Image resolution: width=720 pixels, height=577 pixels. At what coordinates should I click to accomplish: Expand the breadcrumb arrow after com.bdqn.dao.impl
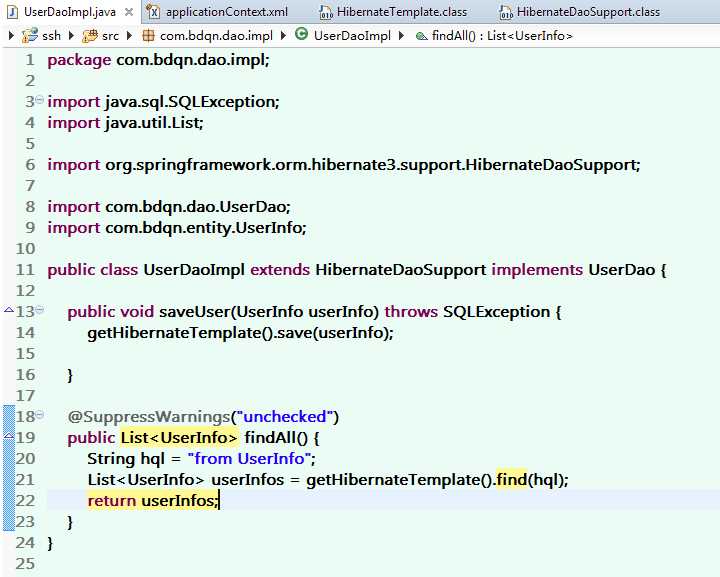pos(283,35)
